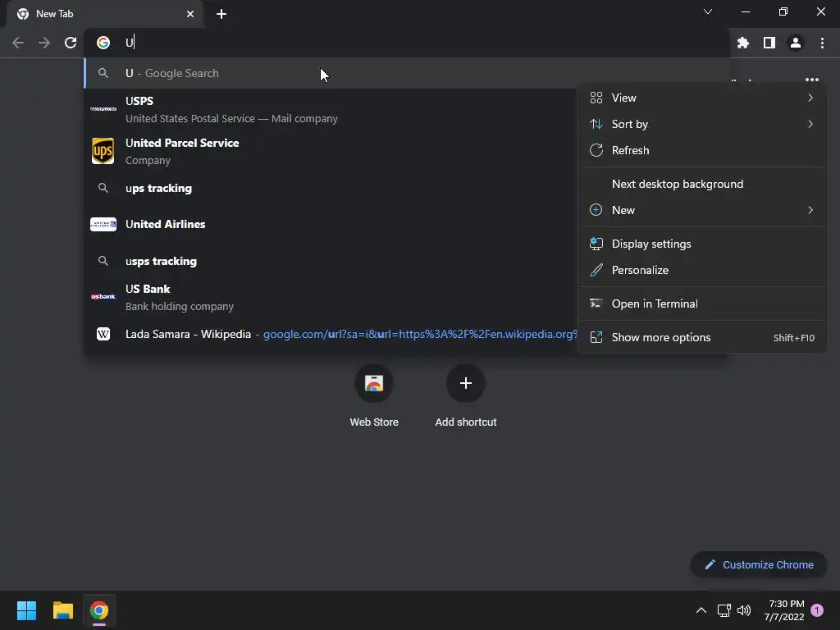Click the address bar input field
Screen dimensions: 840x630
pyautogui.click(x=407, y=43)
